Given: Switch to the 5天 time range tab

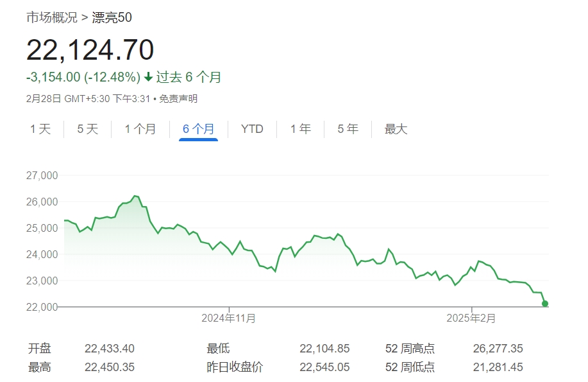Looking at the screenshot, I should click(87, 128).
